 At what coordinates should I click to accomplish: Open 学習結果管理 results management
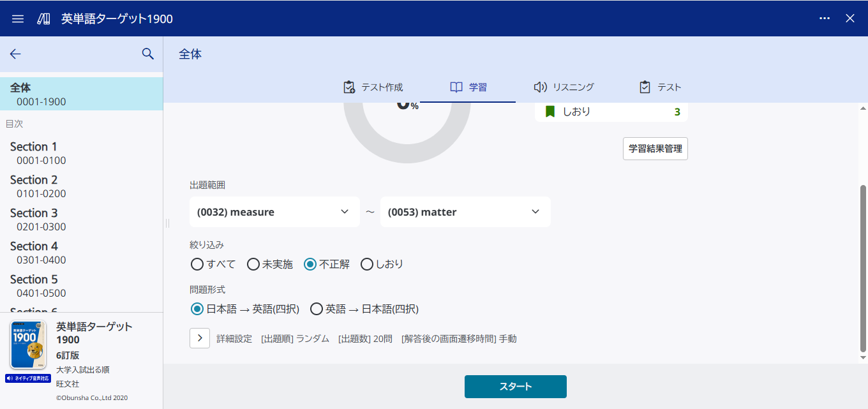pos(655,148)
